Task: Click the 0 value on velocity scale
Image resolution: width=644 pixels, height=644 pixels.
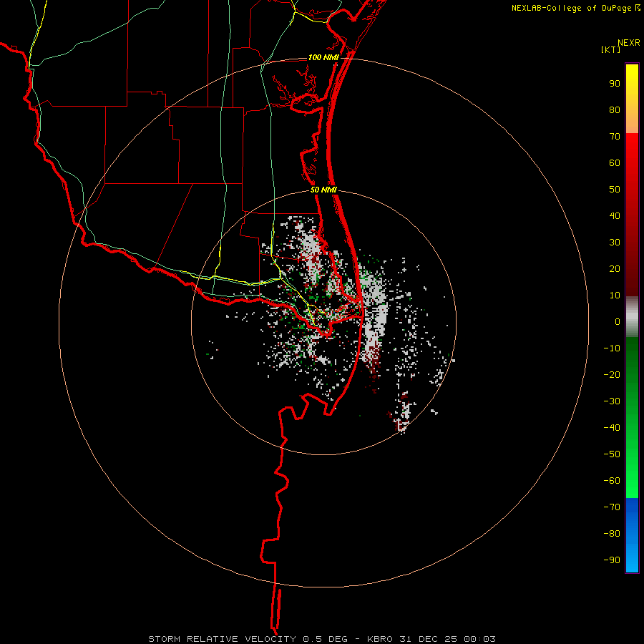Action: (618, 322)
